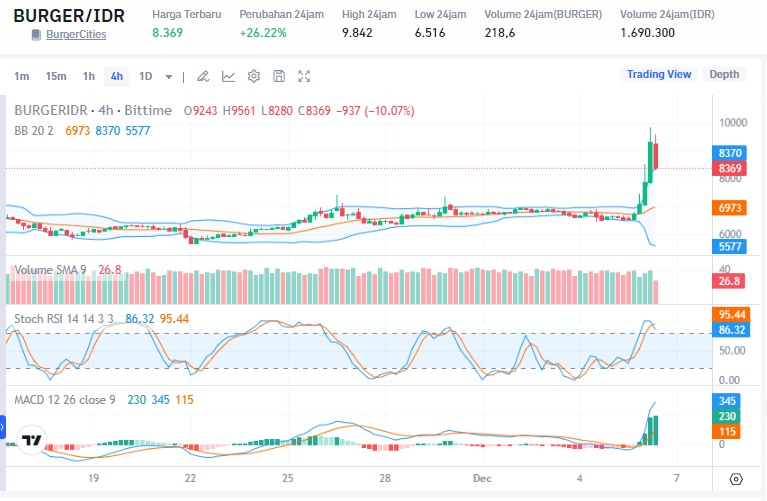Click the blue 345 MACD axis label
Screen dimensions: 767x501
pyautogui.click(x=726, y=401)
